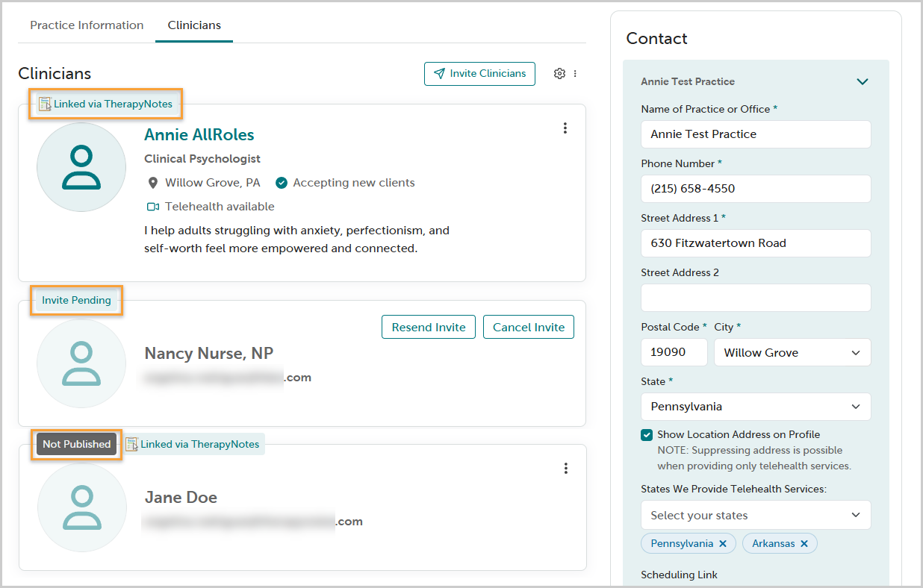Click the kebab dots next to settings gear
Image resolution: width=923 pixels, height=588 pixels.
point(575,74)
